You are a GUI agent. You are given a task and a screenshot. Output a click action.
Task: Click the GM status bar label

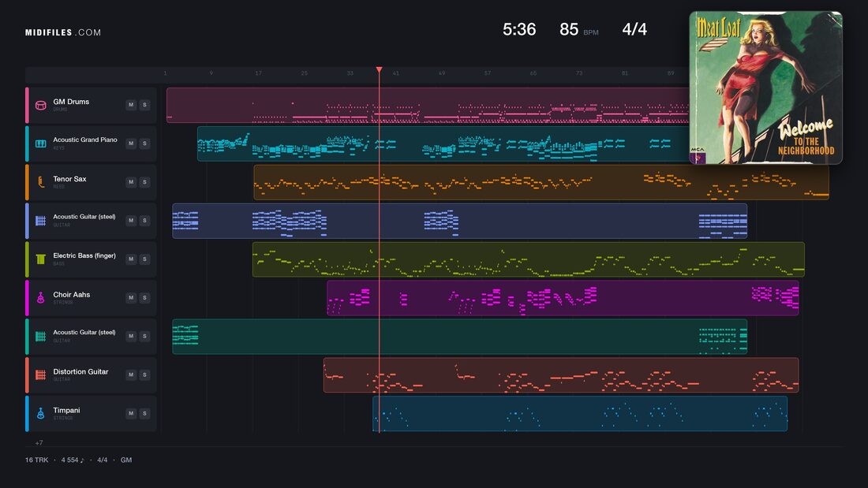click(x=126, y=460)
